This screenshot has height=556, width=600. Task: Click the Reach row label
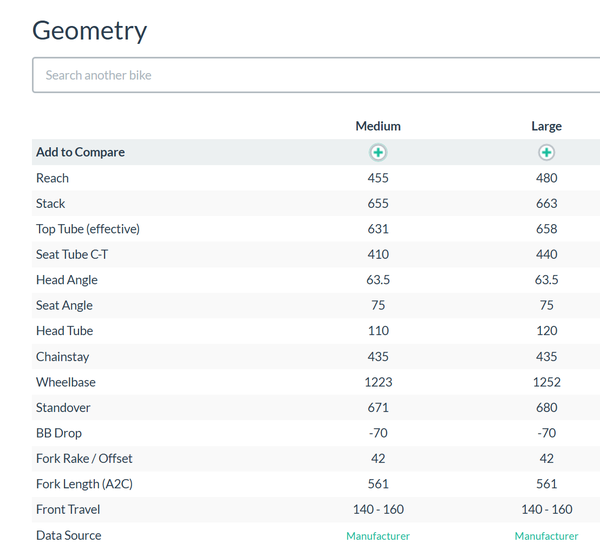52,178
